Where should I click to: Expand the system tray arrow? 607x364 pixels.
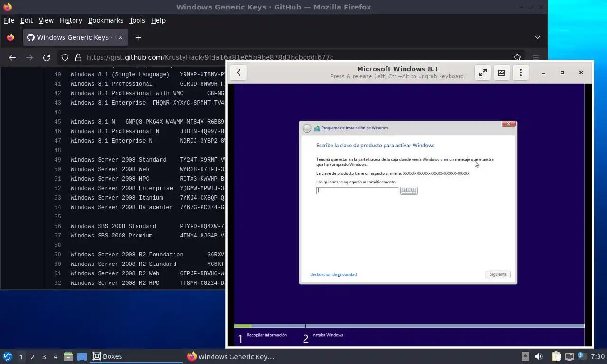[x=525, y=356]
